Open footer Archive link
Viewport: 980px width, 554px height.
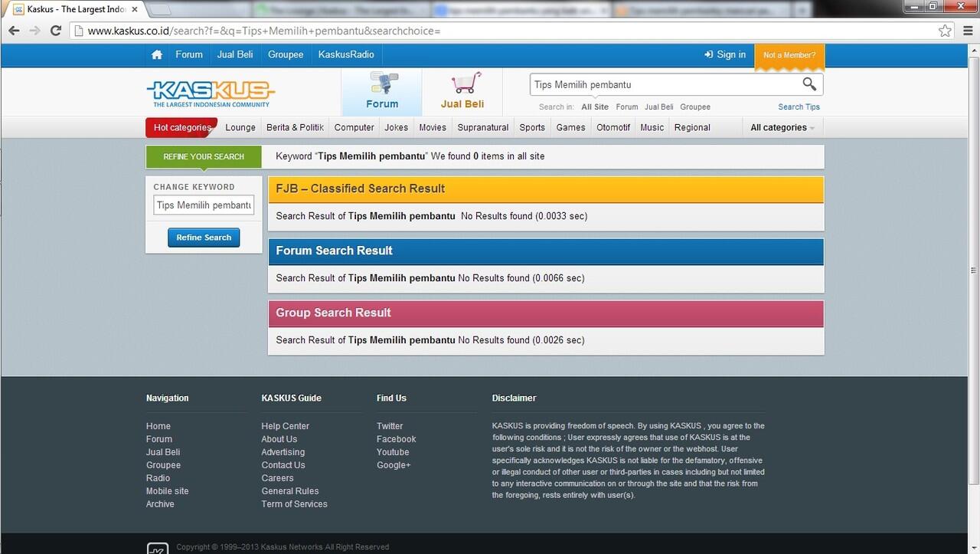tap(160, 504)
